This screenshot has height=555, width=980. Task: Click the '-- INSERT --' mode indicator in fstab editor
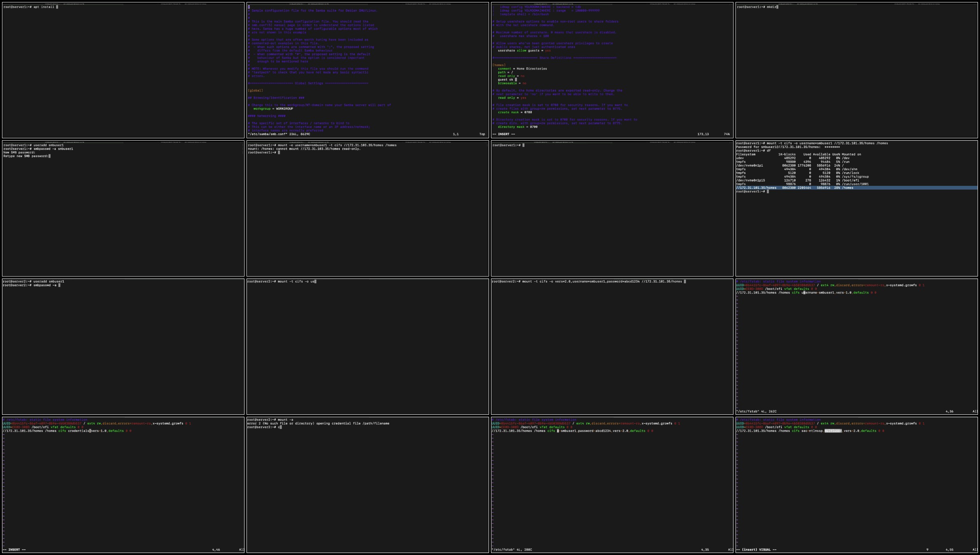point(14,550)
